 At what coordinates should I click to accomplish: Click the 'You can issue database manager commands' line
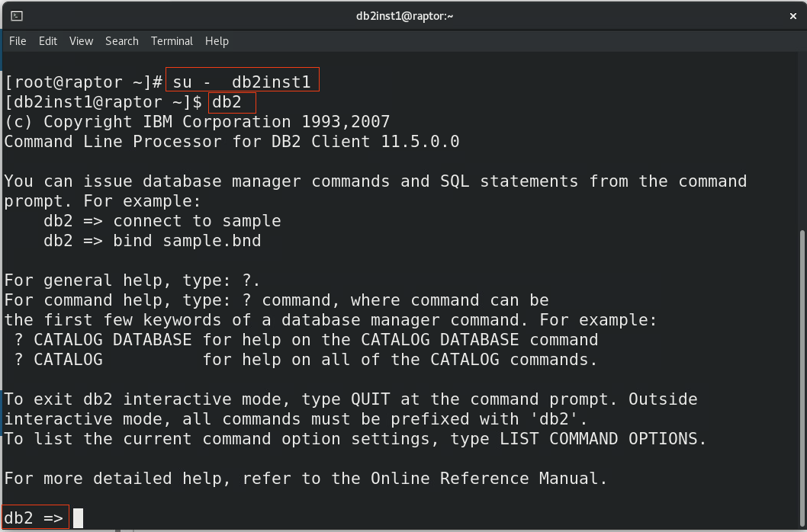click(x=376, y=181)
